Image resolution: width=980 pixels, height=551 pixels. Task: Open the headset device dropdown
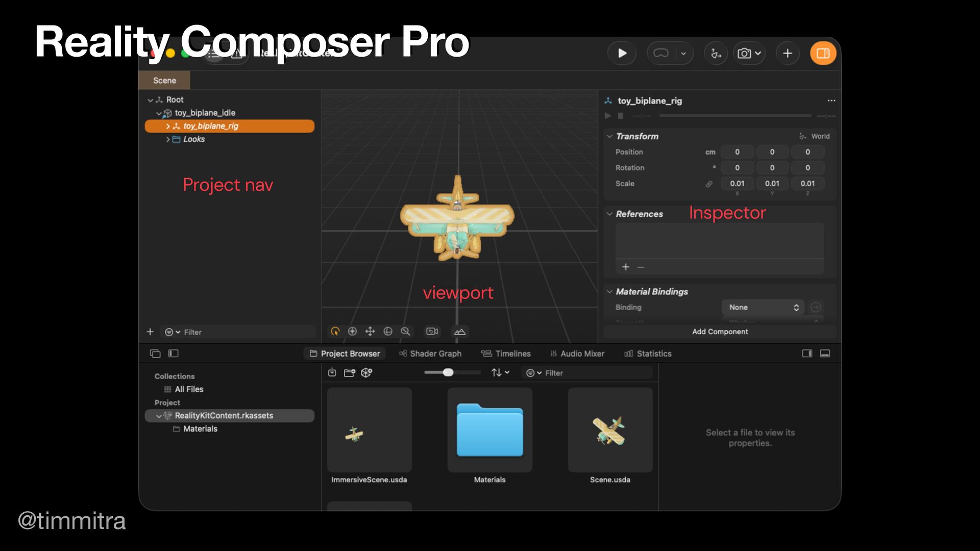pyautogui.click(x=683, y=53)
